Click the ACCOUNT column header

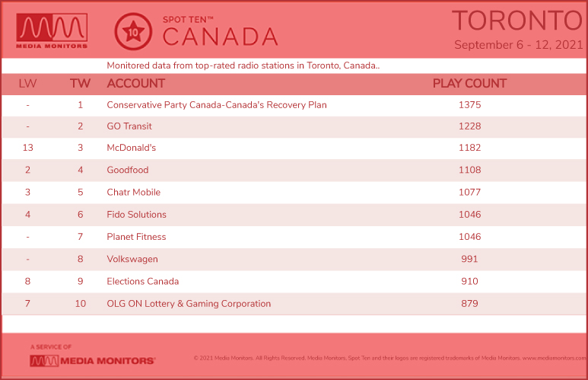[x=135, y=83]
